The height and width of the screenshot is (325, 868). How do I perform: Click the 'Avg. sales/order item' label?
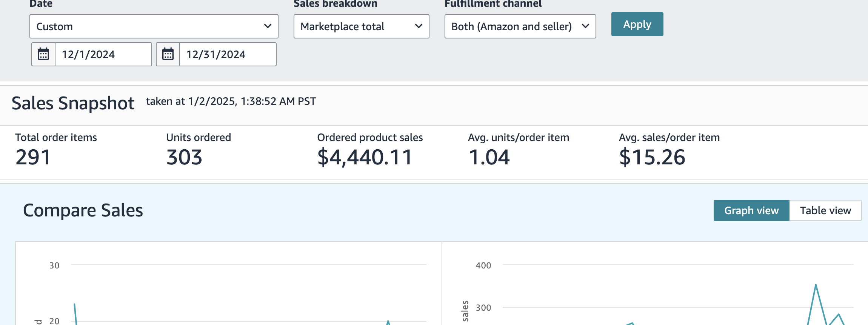(669, 137)
